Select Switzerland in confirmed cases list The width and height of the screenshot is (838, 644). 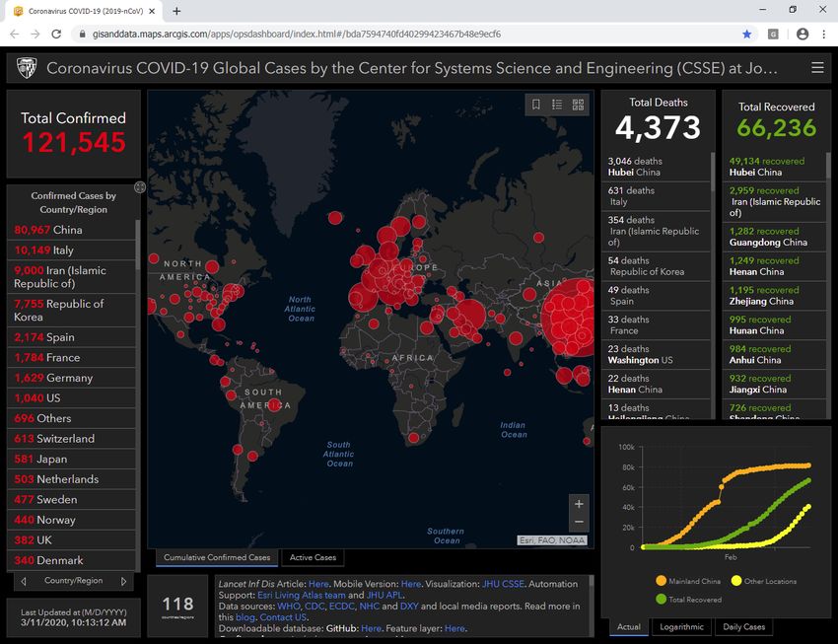click(71, 439)
